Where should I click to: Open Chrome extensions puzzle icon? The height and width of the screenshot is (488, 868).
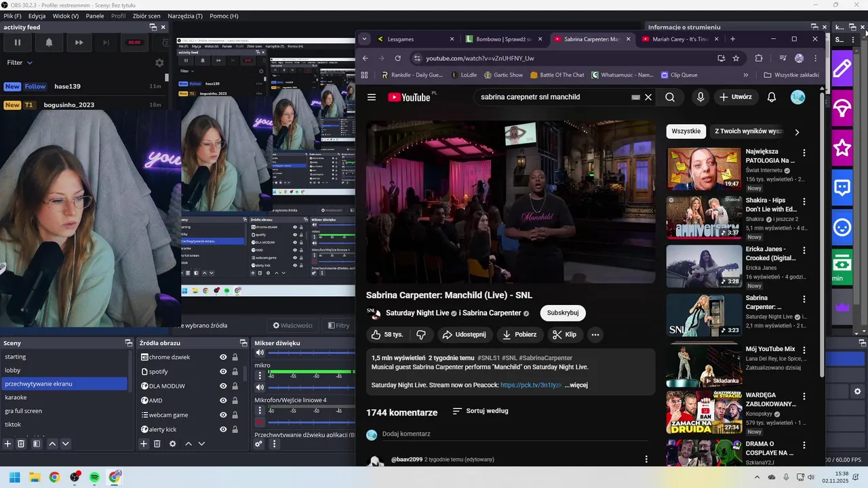[x=759, y=58]
